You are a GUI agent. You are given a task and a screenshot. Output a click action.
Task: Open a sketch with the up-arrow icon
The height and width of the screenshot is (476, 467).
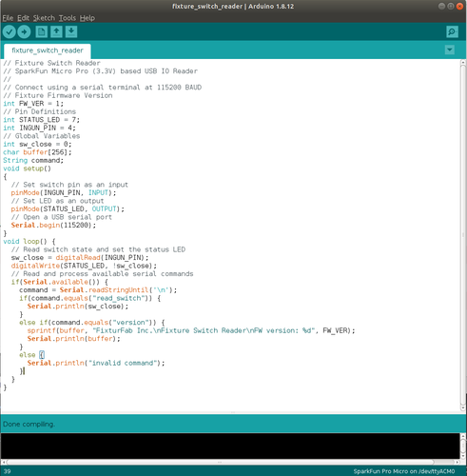[56, 31]
